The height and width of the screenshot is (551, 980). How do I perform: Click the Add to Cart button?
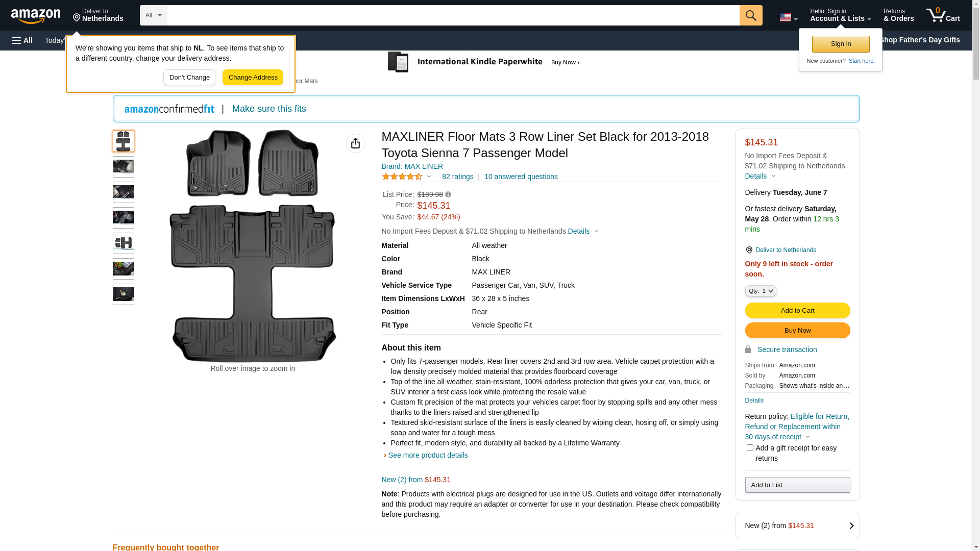[797, 310]
